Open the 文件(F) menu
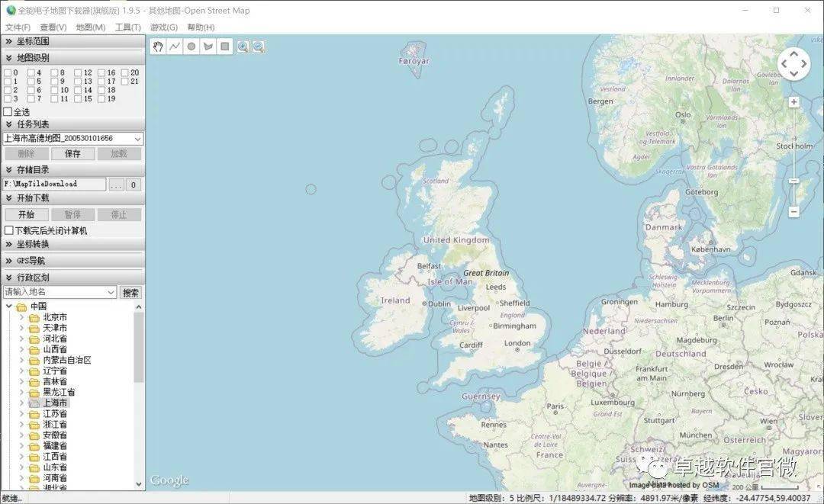This screenshot has height=504, width=824. (18, 27)
